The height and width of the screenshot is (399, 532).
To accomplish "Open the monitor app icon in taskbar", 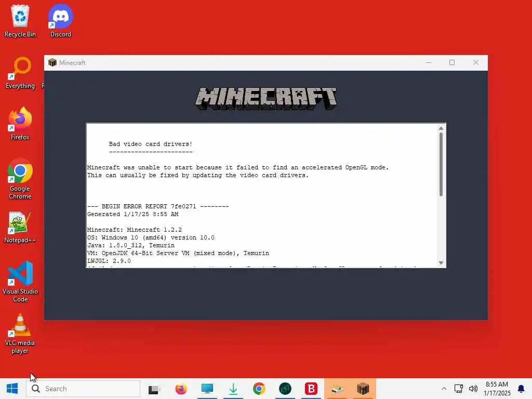I will click(x=207, y=389).
